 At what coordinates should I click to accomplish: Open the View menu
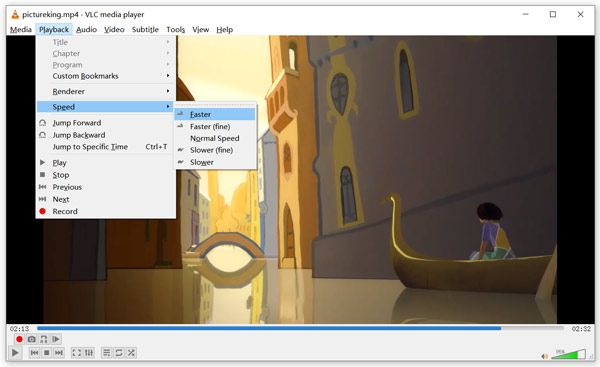coord(201,29)
